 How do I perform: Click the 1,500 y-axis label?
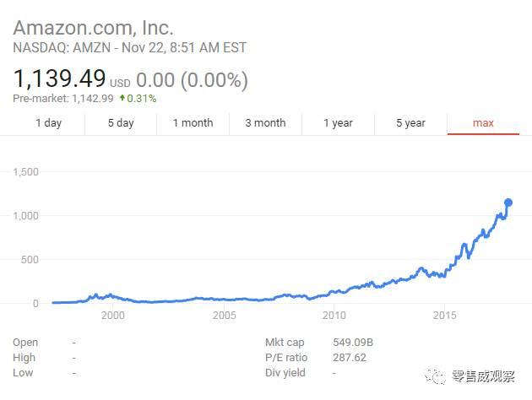tap(27, 171)
